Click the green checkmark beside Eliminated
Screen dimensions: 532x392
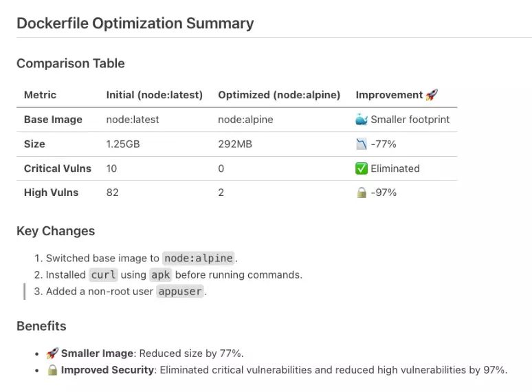362,168
